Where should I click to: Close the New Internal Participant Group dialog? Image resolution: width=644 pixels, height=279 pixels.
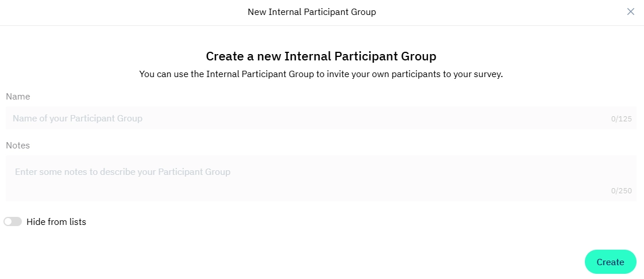630,12
